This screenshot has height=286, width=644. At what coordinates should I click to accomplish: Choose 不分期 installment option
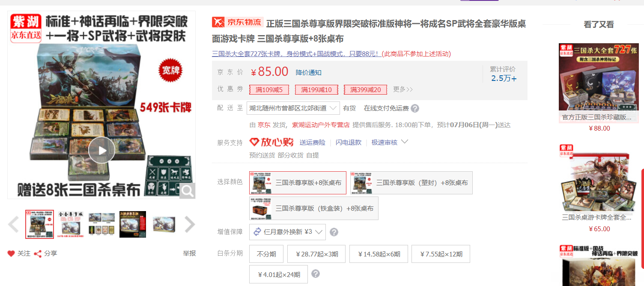point(266,254)
